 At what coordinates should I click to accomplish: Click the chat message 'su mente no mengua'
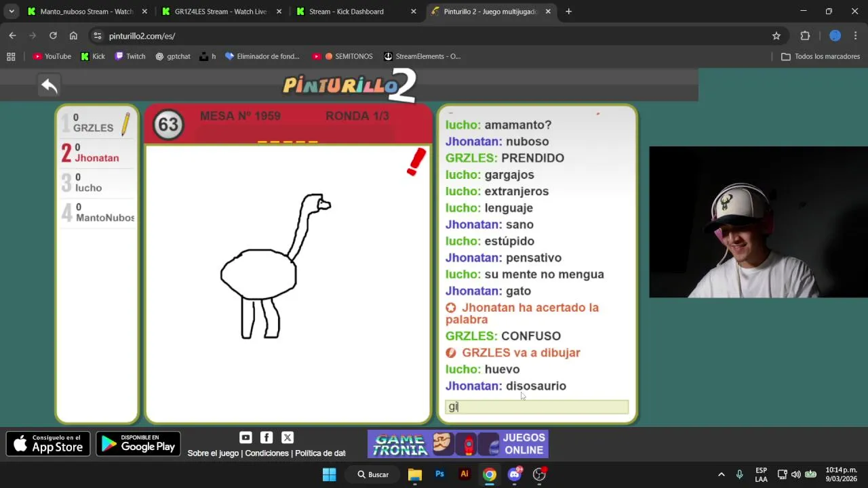click(544, 274)
